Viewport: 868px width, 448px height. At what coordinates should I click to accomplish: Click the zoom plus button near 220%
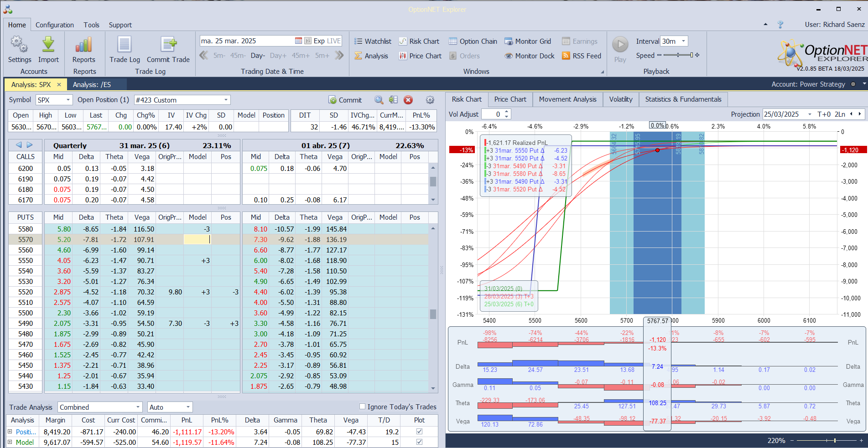(861, 440)
